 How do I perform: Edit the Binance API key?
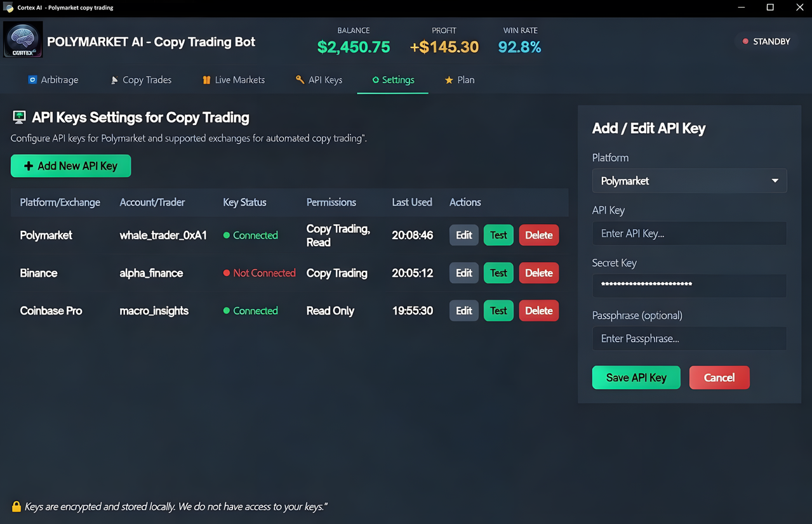pyautogui.click(x=464, y=273)
